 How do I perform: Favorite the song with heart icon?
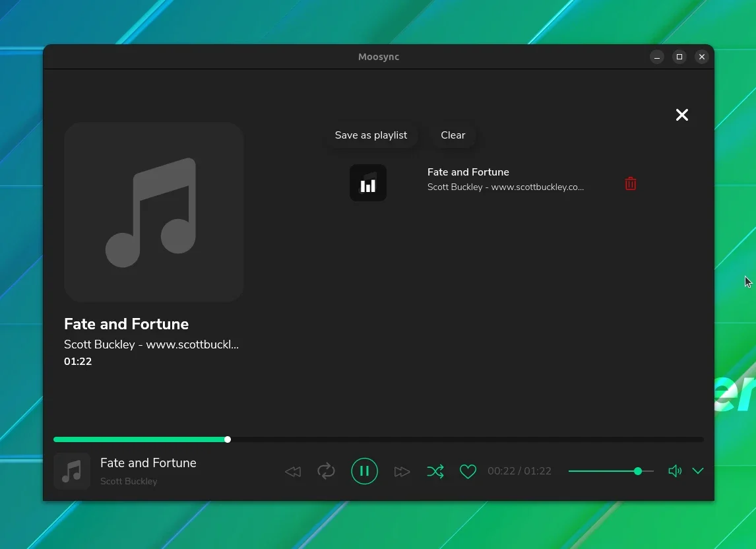[468, 471]
